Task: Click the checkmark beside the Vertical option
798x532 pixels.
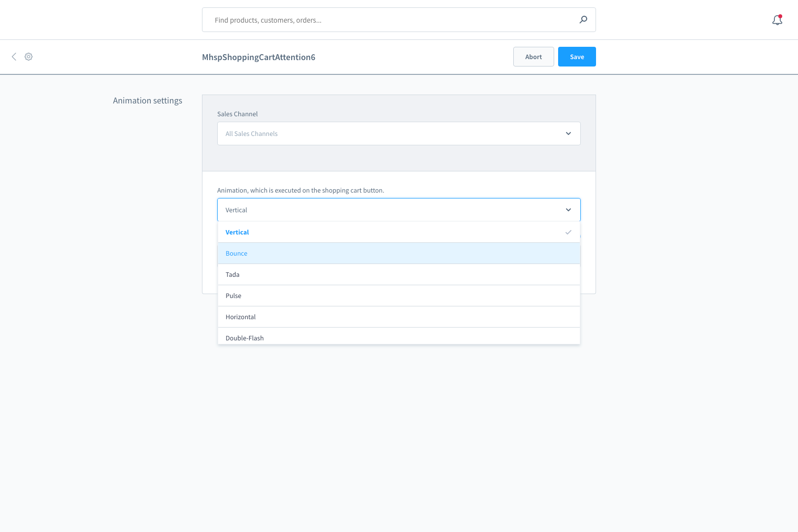Action: click(568, 232)
